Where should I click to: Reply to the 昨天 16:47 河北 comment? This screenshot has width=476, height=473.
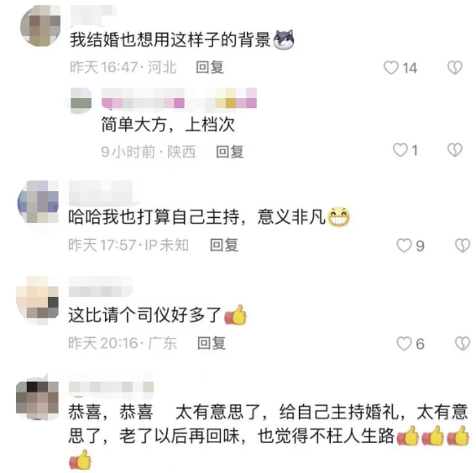point(210,67)
